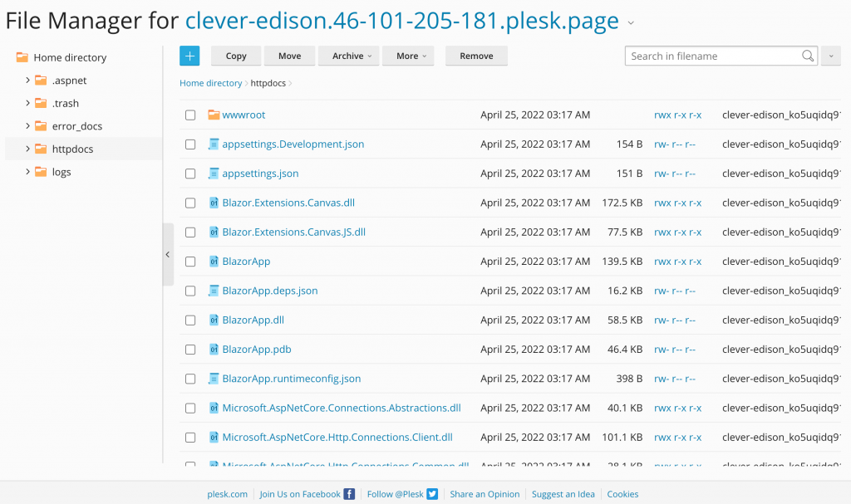
Task: Click the Home directory folder icon in sidebar
Action: (20, 57)
